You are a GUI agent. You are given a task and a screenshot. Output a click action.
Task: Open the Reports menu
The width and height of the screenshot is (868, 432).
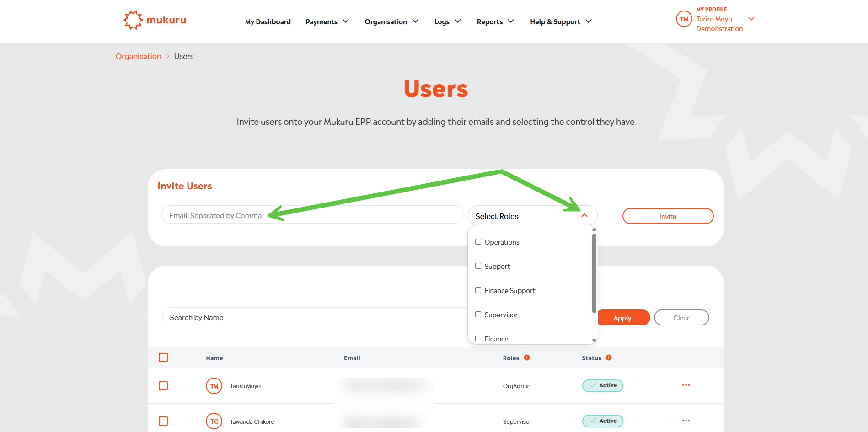[495, 21]
